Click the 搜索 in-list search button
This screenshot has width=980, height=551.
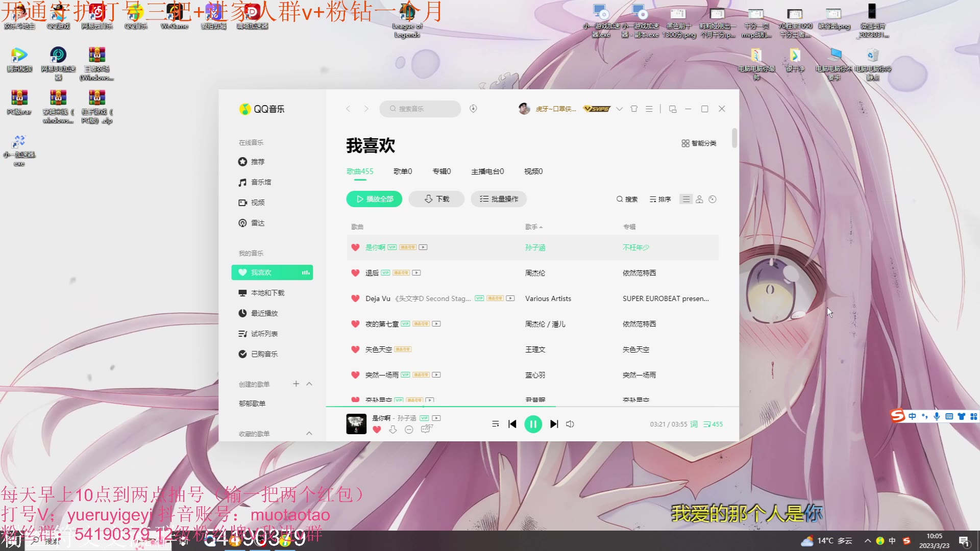627,199
